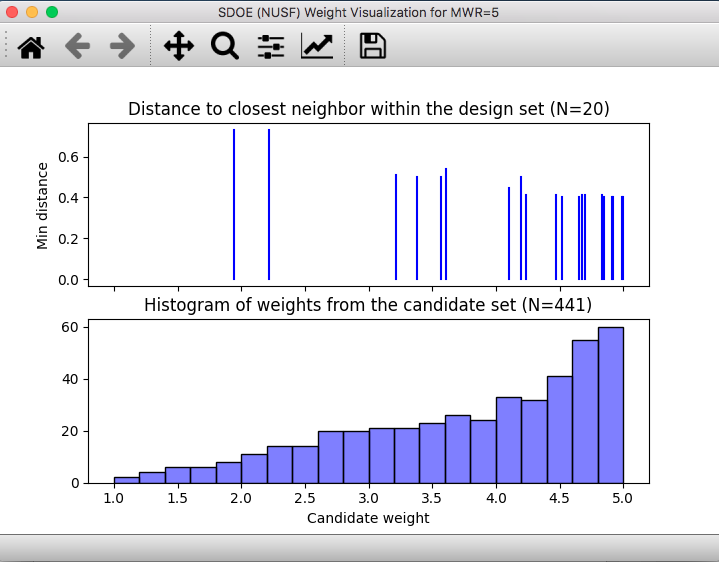The image size is (719, 562).
Task: Click the leftmost blue line in the distance plot
Action: [234, 205]
